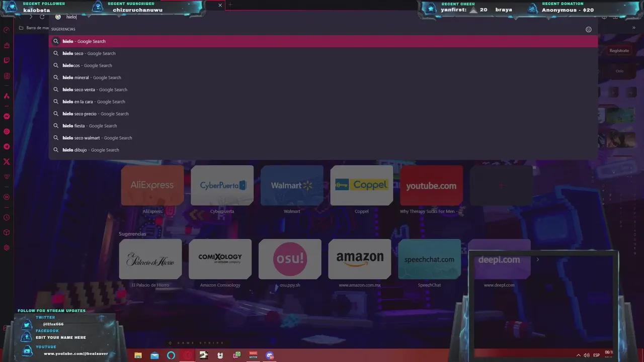Switch the ESP keyboard language indicator
The image size is (644, 362).
596,355
